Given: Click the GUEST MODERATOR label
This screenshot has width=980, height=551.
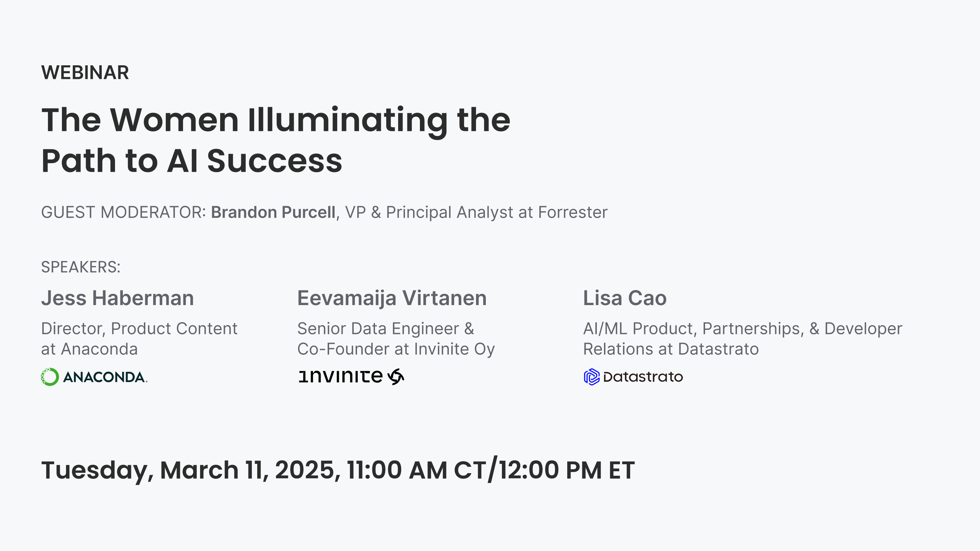Looking at the screenshot, I should point(123,212).
